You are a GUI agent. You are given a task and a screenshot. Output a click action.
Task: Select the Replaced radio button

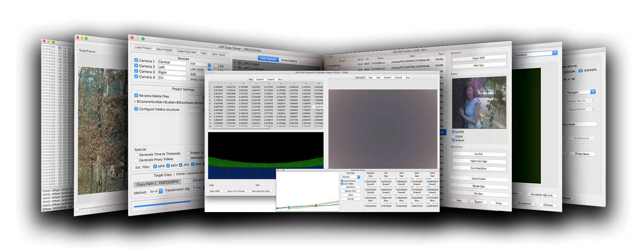[x=453, y=140]
